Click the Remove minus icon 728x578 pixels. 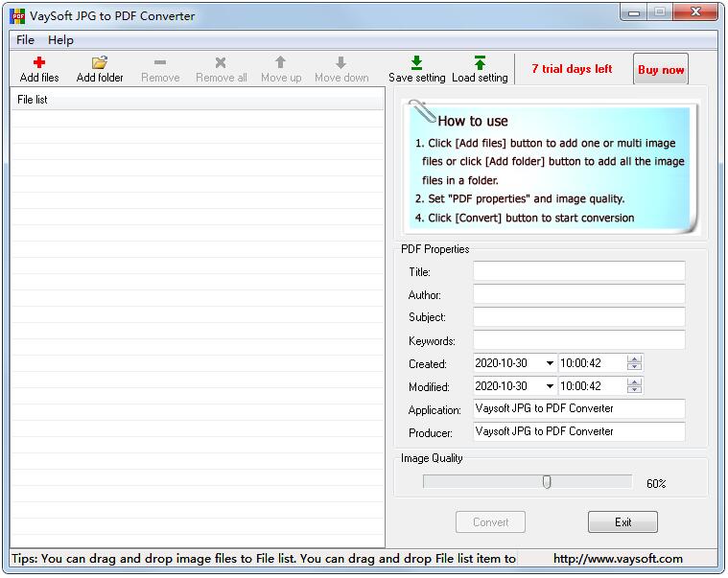tap(160, 62)
